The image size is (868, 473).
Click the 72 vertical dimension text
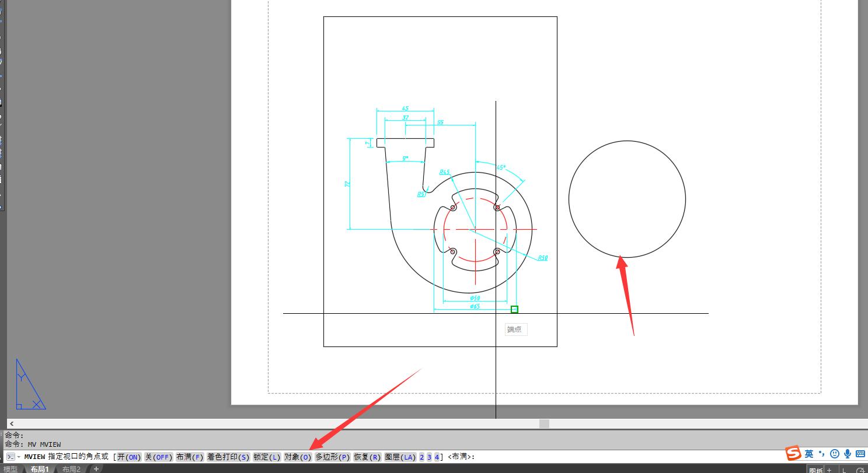tap(347, 184)
